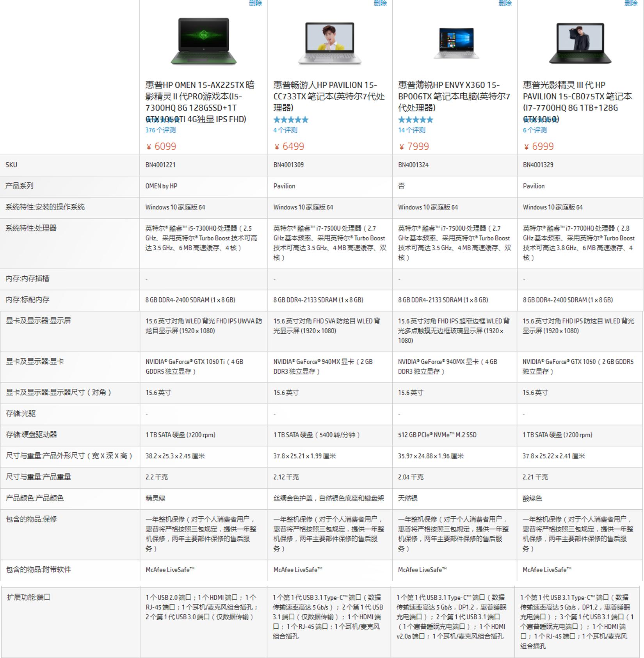Select the SKU value BN4001329
Screen dimensions: 644x658
[538, 165]
